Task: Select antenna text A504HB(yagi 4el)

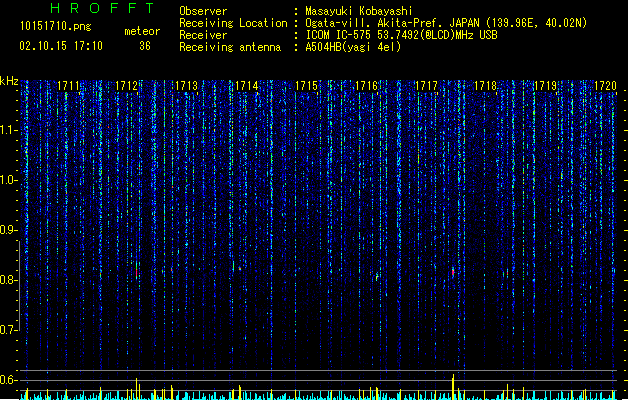Action: 353,47
